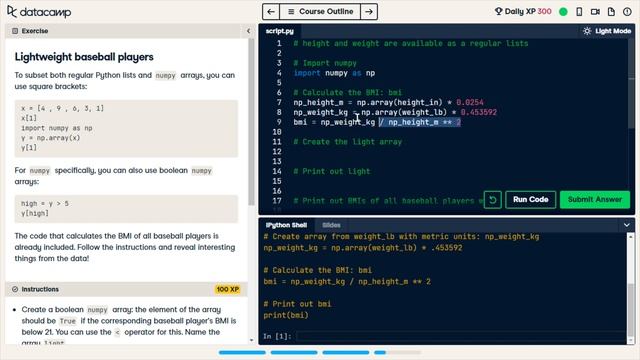Click the In [1] shell input
640x360 pixels.
461,336
